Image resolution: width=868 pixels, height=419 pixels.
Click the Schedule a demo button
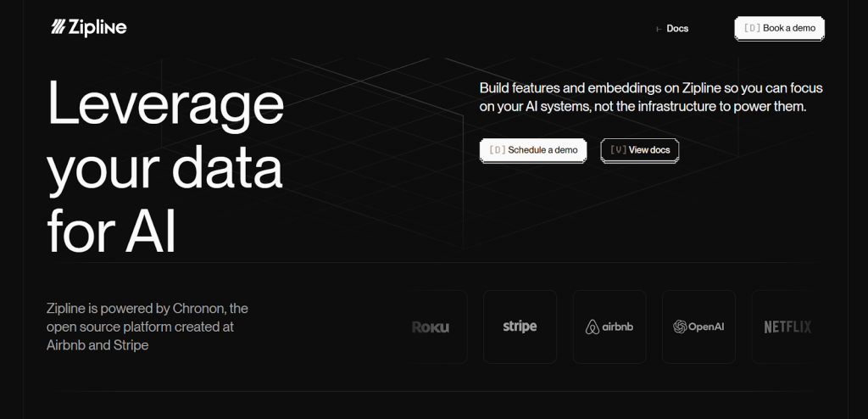533,150
